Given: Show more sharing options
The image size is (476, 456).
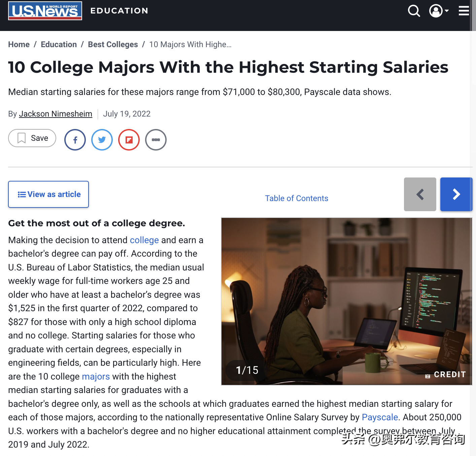Looking at the screenshot, I should [156, 140].
